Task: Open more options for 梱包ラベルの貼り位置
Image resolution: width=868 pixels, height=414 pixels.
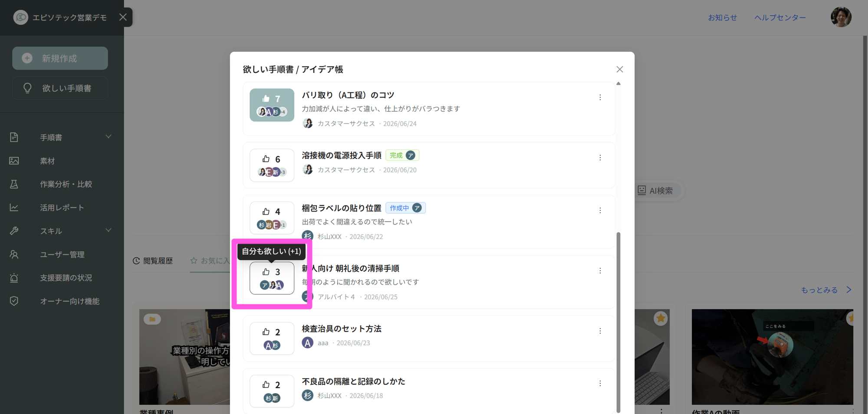Action: tap(600, 210)
